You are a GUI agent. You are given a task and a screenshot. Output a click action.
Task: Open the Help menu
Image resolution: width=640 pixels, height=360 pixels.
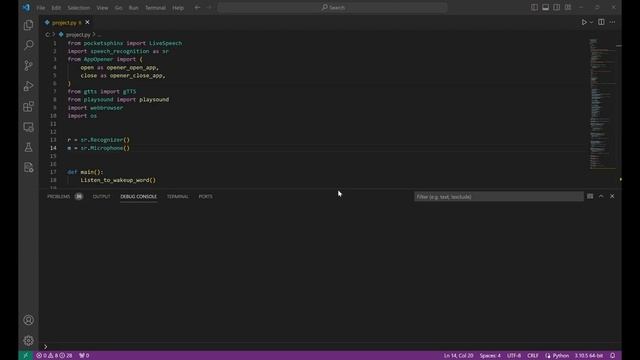click(x=178, y=8)
